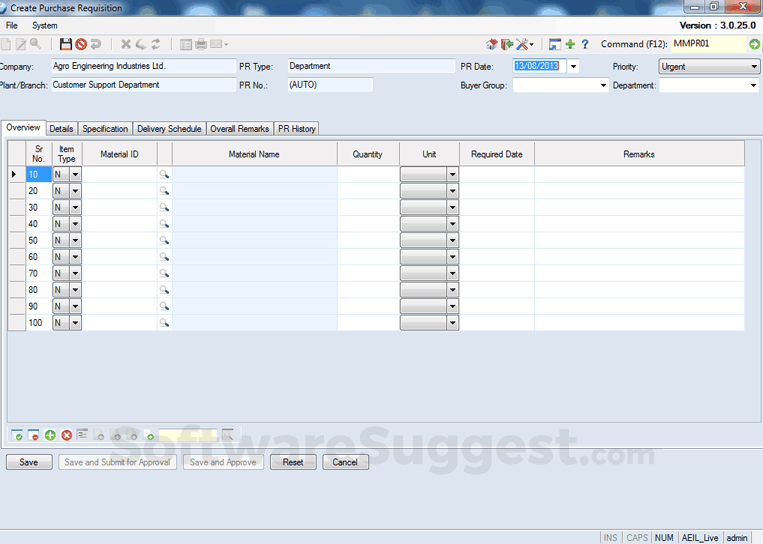763x544 pixels.
Task: Open Unit dropdown for row 20
Action: (x=453, y=191)
